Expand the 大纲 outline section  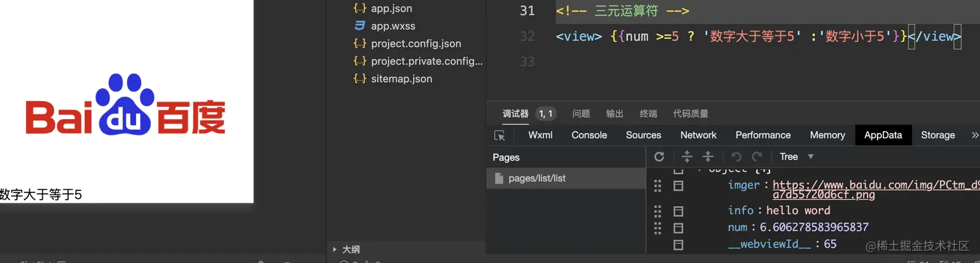(351, 249)
